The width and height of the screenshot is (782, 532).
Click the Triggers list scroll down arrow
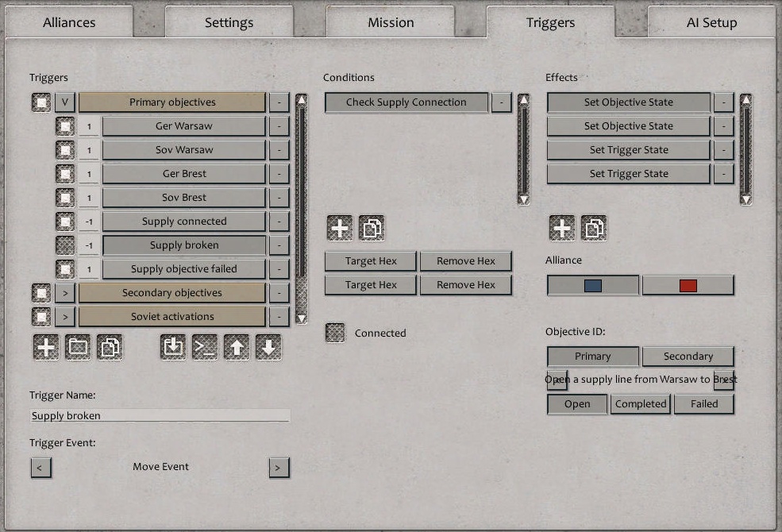click(x=301, y=318)
